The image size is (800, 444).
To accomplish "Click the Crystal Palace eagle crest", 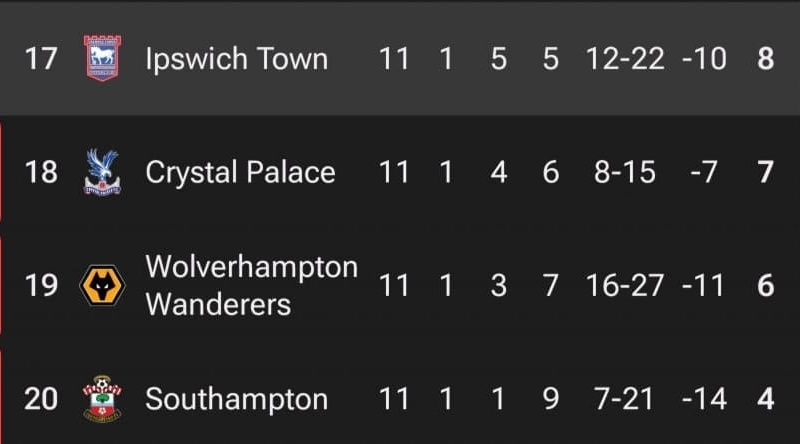I will tap(102, 172).
